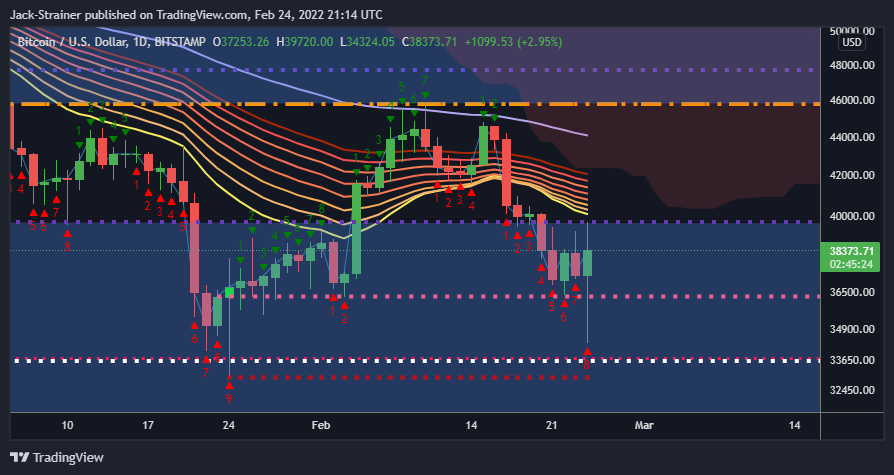
Task: Click the 40000.00 price axis label
Action: point(852,216)
